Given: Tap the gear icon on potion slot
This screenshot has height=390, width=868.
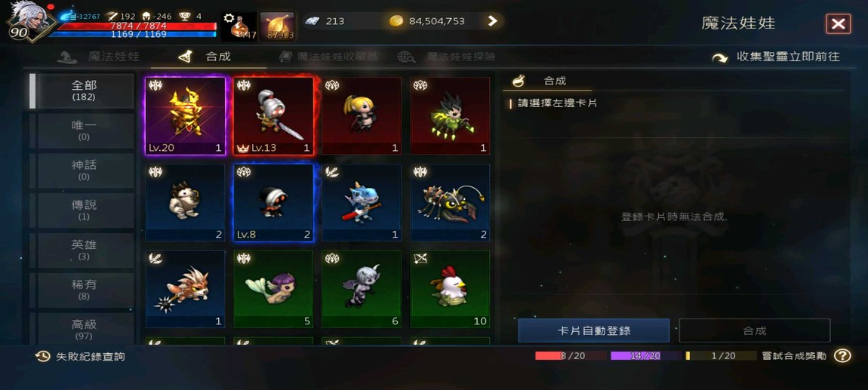Looking at the screenshot, I should [x=229, y=17].
